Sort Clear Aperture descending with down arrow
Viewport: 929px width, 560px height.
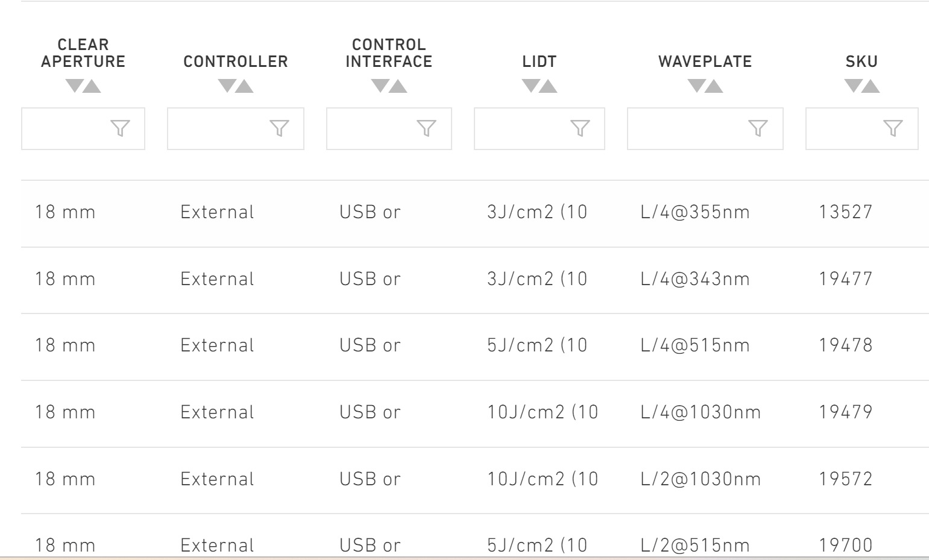[74, 86]
